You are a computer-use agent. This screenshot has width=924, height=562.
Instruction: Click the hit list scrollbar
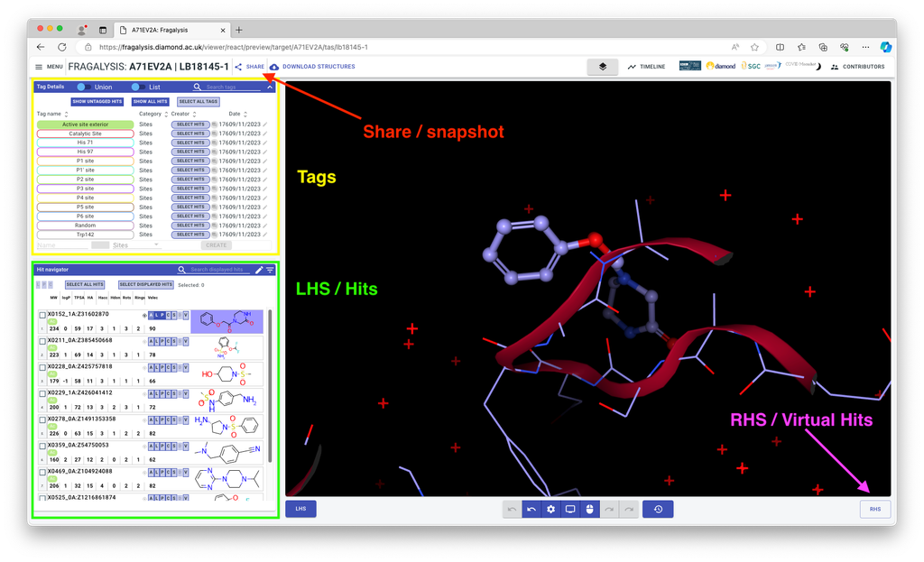(x=270, y=386)
